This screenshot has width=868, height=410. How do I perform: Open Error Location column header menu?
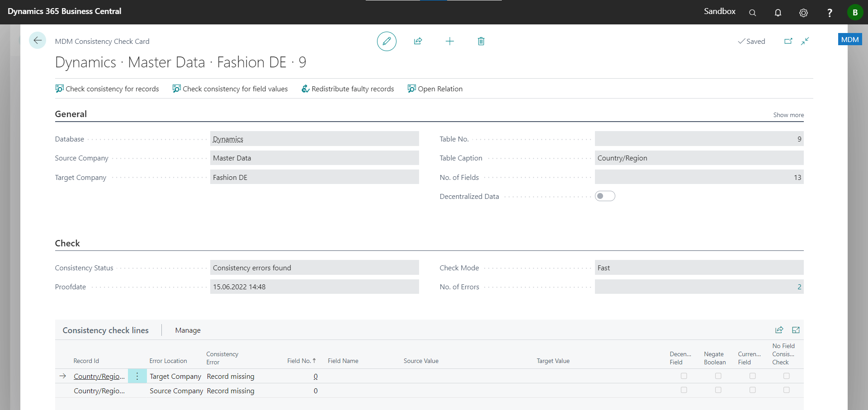[168, 361]
